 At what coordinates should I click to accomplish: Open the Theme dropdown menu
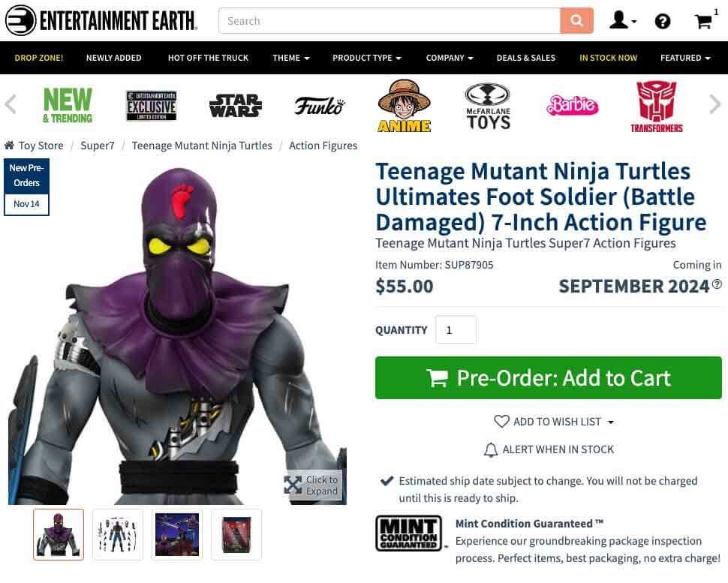coord(290,57)
